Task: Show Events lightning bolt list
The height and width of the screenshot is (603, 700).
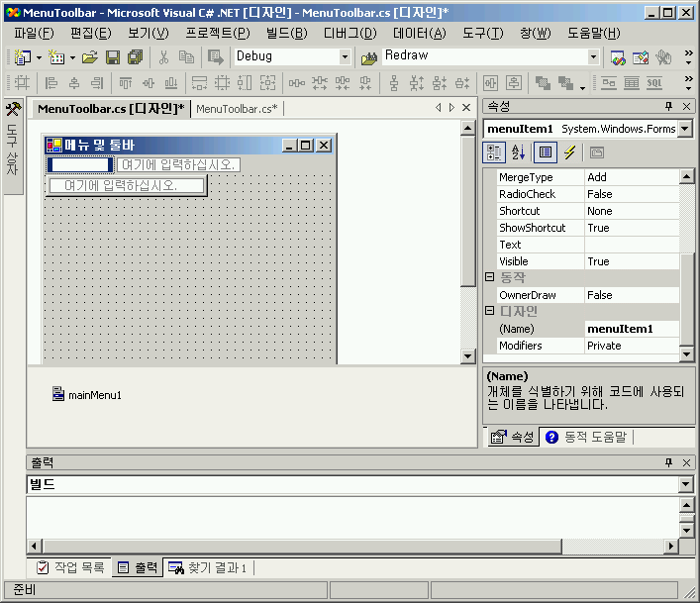Action: click(569, 152)
